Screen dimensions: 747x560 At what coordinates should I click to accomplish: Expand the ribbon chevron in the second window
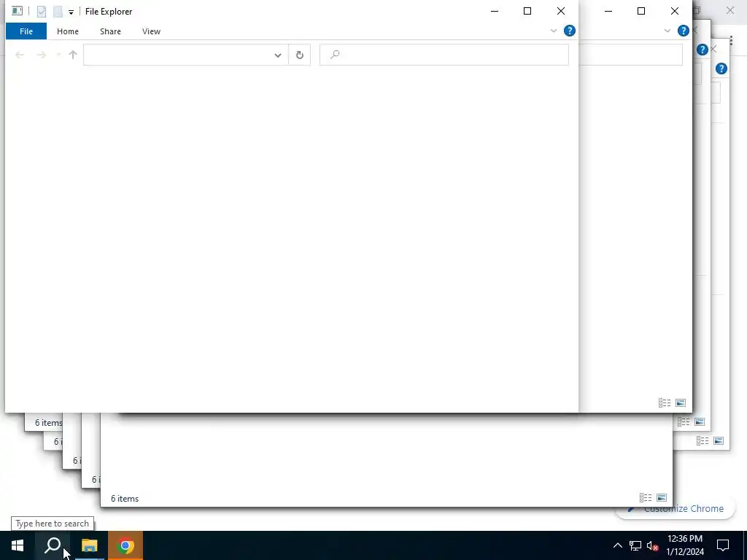(x=667, y=31)
